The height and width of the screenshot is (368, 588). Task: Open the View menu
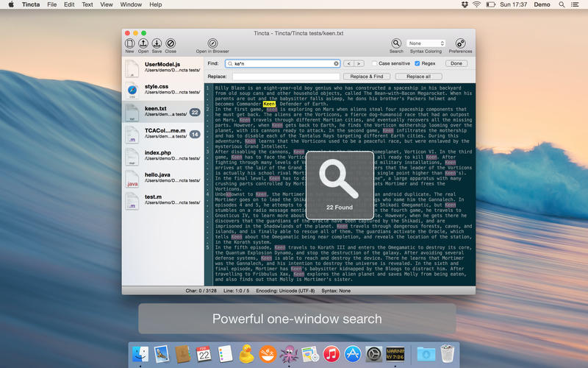[x=107, y=4]
